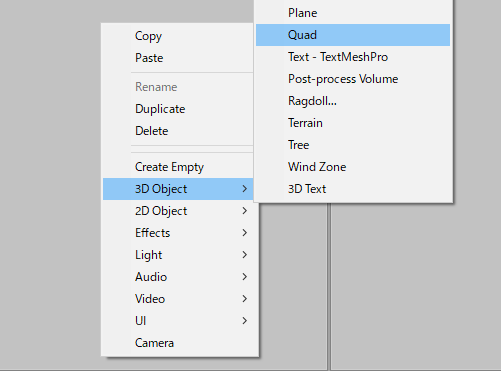Select Wind Zone entry
This screenshot has height=371, width=501.
(x=353, y=167)
